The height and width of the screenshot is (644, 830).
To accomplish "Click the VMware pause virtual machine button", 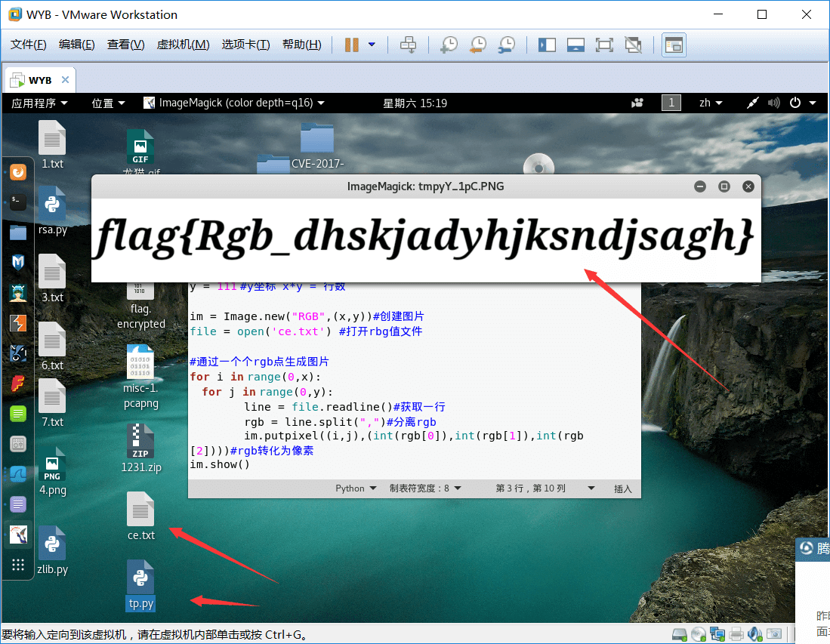I will pyautogui.click(x=351, y=45).
